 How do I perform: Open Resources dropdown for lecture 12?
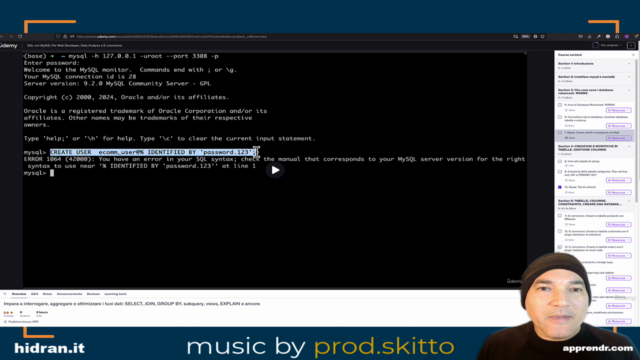(x=618, y=240)
